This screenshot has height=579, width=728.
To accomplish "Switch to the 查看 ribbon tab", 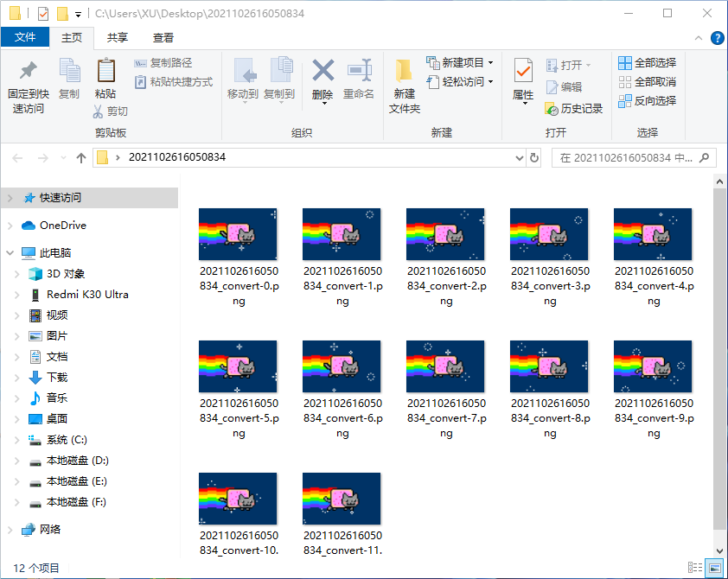I will click(163, 37).
